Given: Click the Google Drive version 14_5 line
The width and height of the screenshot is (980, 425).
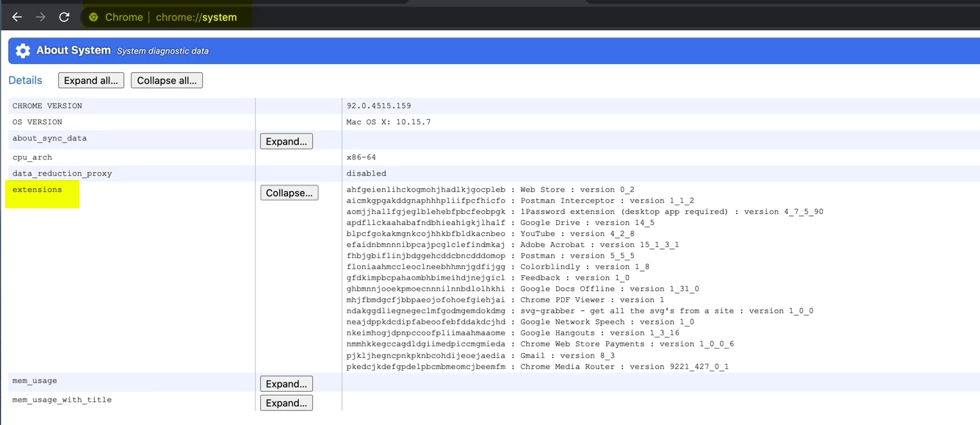Looking at the screenshot, I should tap(500, 223).
